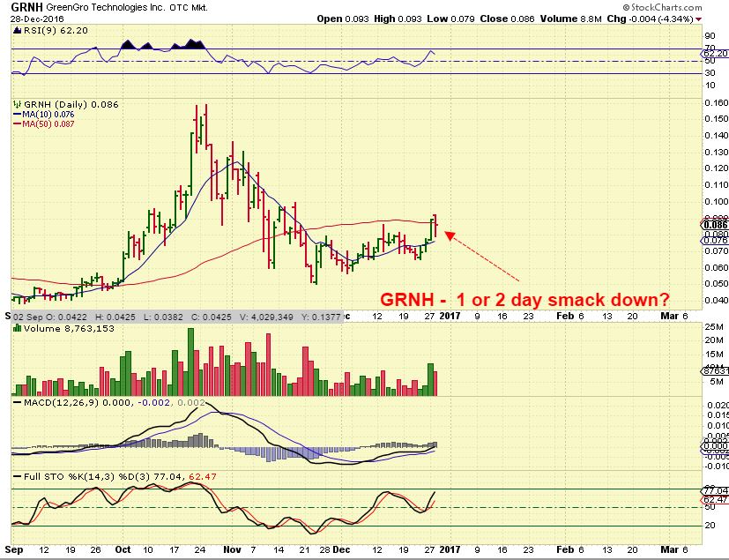Click the RSI(9) indicator legend icon

[x=18, y=31]
